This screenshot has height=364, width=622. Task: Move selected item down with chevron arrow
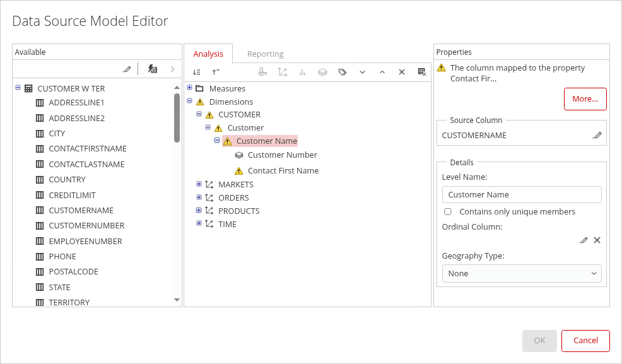click(362, 73)
